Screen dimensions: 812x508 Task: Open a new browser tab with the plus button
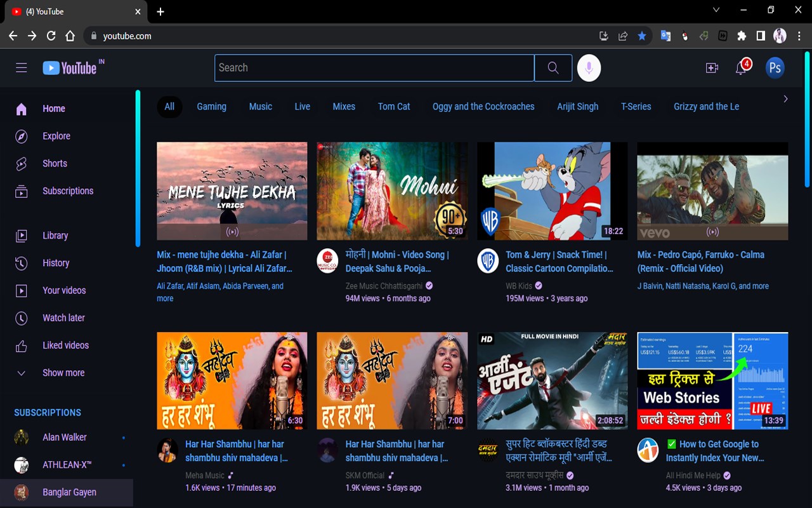pos(160,11)
